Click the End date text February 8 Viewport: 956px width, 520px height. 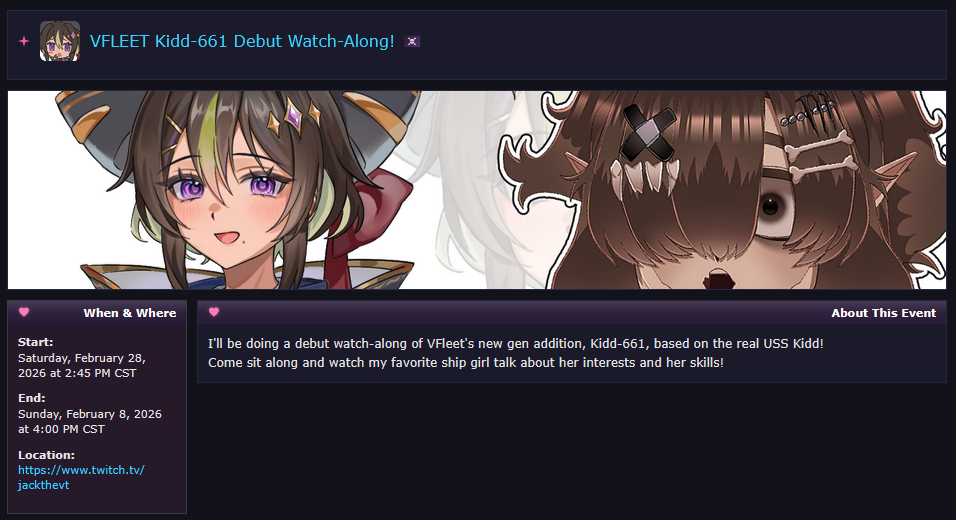[90, 421]
